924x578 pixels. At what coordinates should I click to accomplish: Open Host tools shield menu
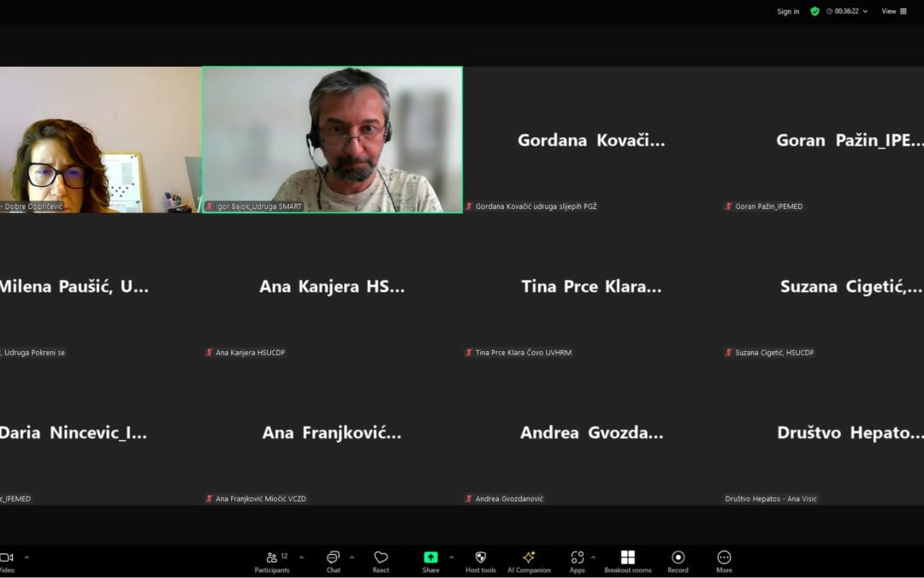[x=480, y=562]
